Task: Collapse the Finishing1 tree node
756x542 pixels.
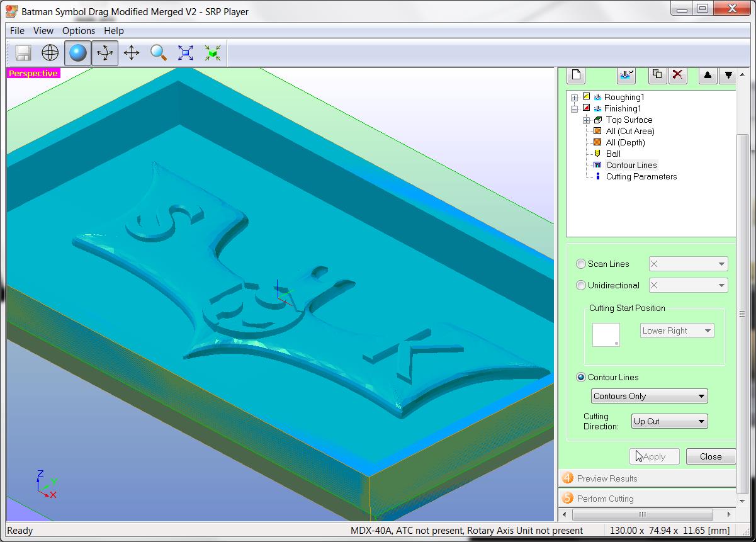Action: [574, 109]
